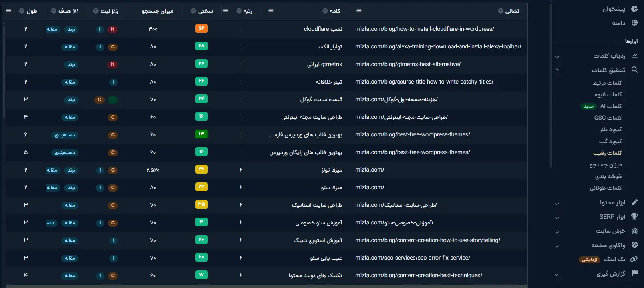644x288 pixels.
Task: Click the orange difficulty badge for نصب cloudflare
Action: coord(201,28)
